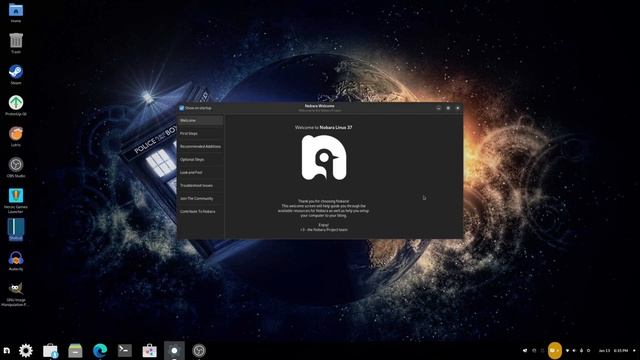640x360 pixels.
Task: Launch ProtonUp-Qt from the desktop
Action: [16, 105]
